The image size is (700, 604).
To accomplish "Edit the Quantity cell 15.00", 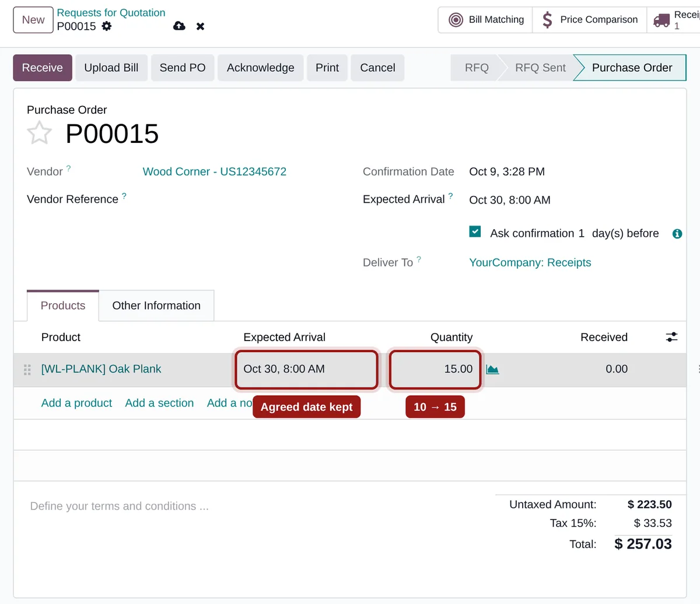I will point(435,369).
